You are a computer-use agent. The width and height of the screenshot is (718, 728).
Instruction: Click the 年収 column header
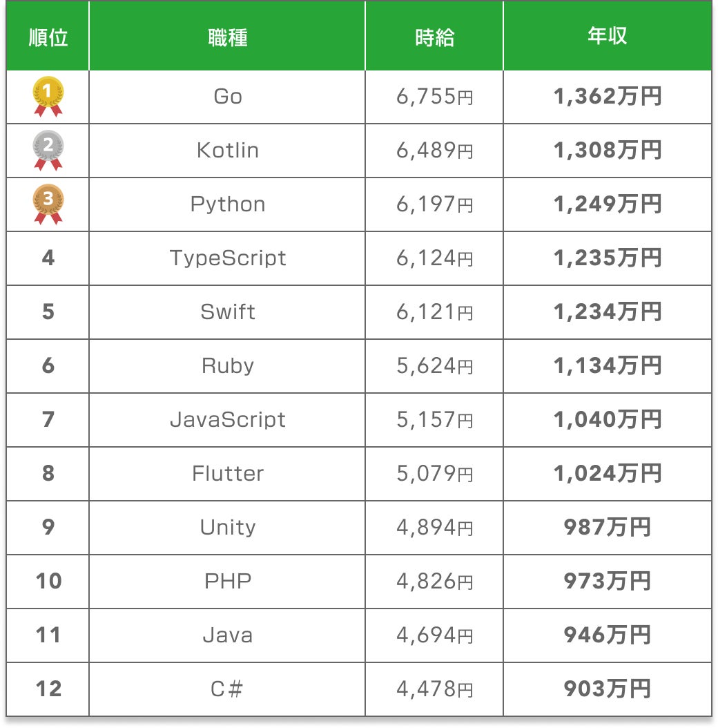(607, 37)
